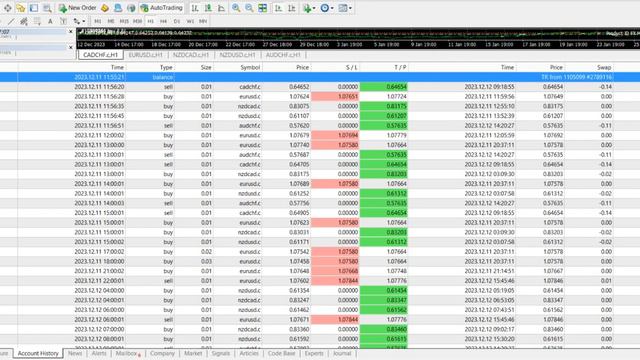Open the Mailbox terminal tab
Image resolution: width=640 pixels, height=360 pixels.
point(128,353)
